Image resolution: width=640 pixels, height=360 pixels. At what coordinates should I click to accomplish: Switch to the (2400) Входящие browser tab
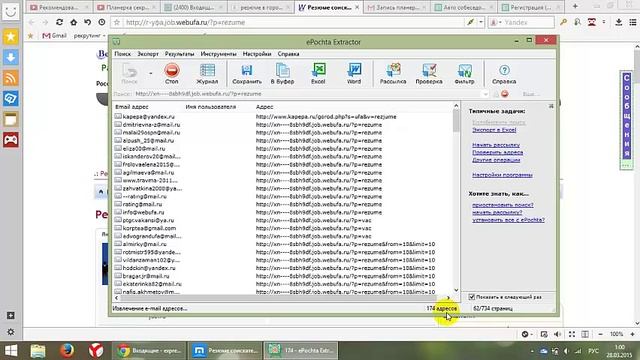point(193,7)
